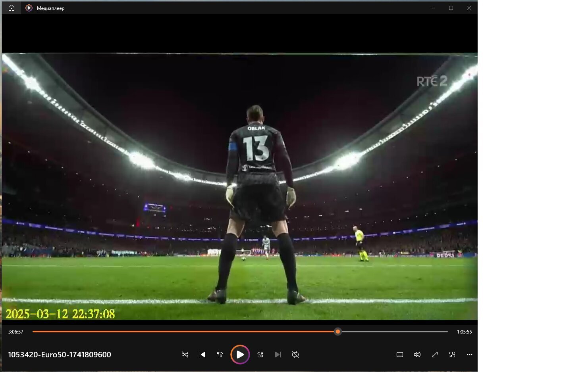This screenshot has height=372, width=588.
Task: Click the unplayed grey part of seek bar
Action: pos(393,332)
